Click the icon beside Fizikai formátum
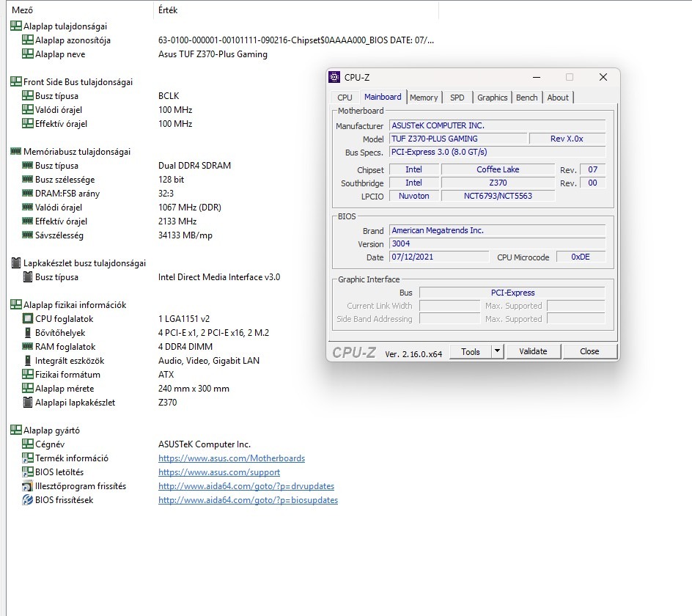The image size is (692, 616). (x=27, y=375)
